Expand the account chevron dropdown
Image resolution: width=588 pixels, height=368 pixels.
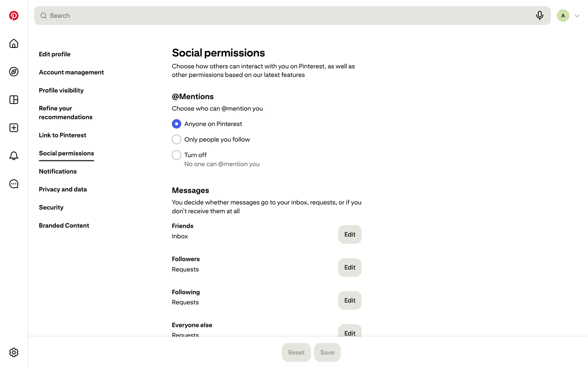[x=577, y=16]
